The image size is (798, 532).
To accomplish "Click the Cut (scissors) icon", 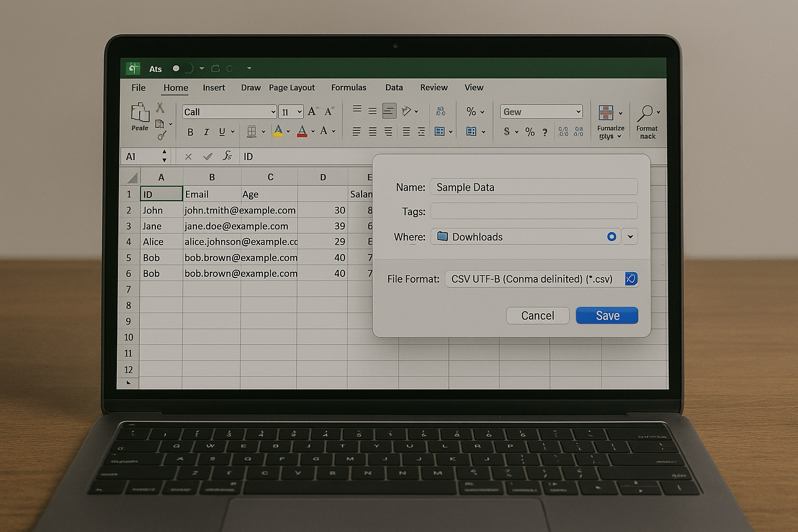I will (x=161, y=108).
